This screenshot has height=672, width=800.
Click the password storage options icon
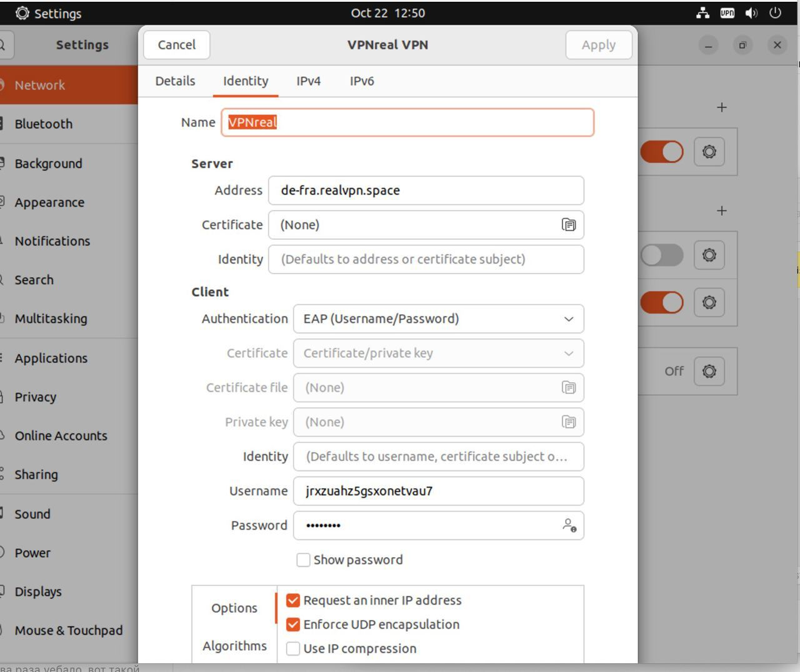coord(569,525)
